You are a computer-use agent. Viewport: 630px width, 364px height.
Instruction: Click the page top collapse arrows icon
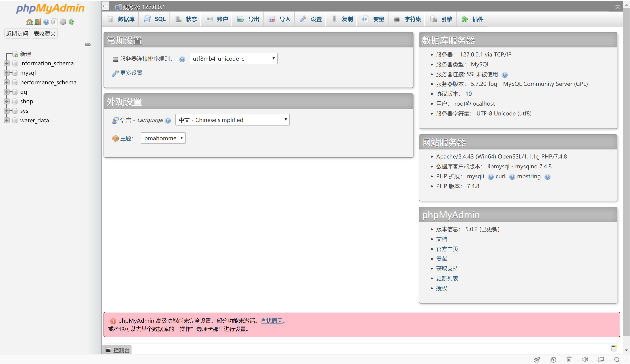tap(618, 7)
